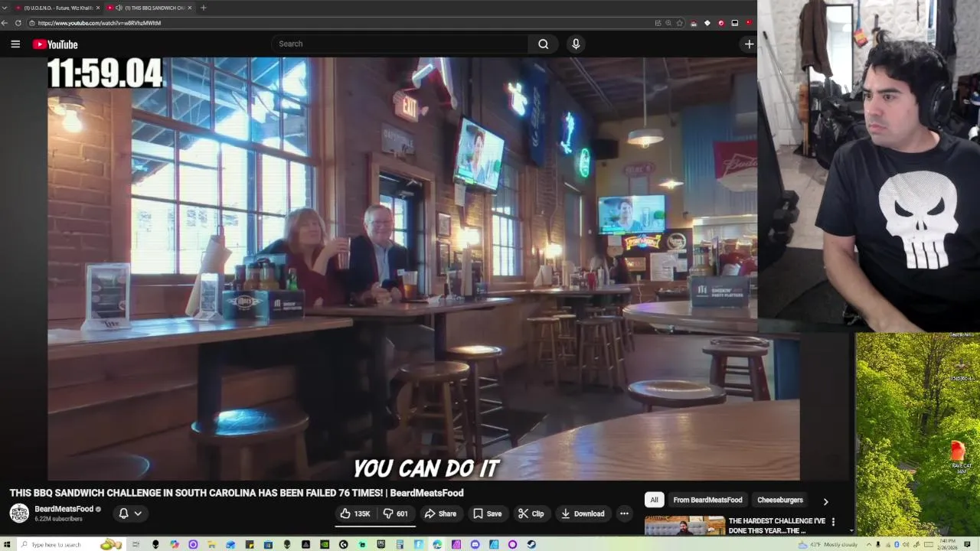Open the Hardest Challenge recommended video thumbnail
Screen dimensions: 980x551
(x=684, y=527)
